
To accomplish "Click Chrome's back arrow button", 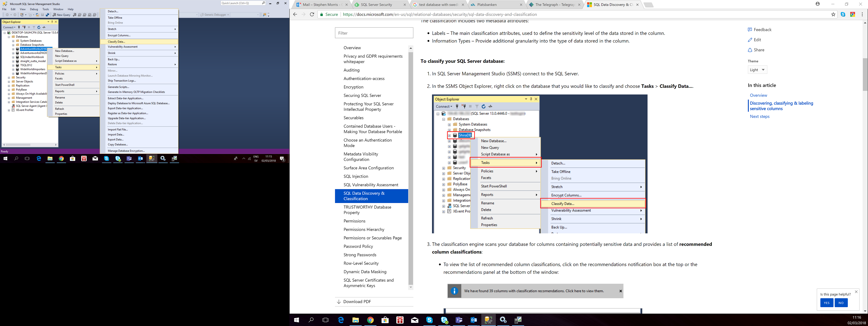I will (x=295, y=14).
